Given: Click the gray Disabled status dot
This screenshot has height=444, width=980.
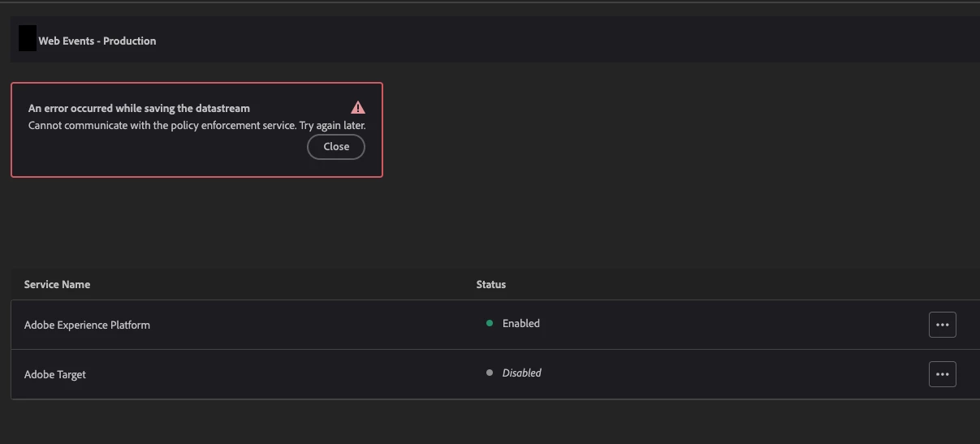Looking at the screenshot, I should coord(490,373).
